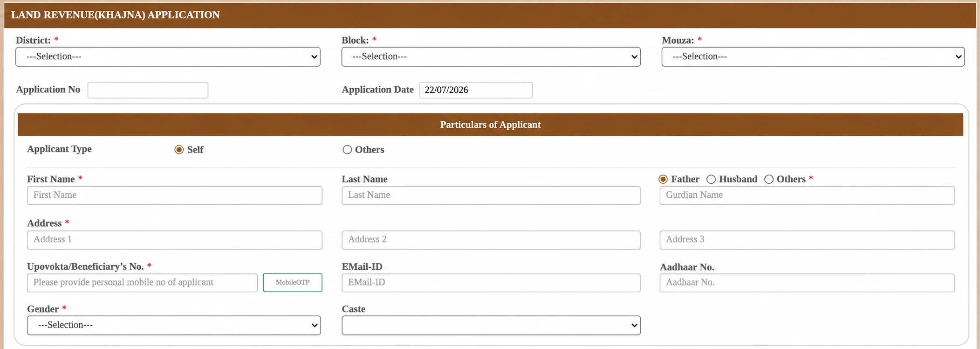Screen dimensions: 980x349
Task: Expand the Gender selection dropdown
Action: click(x=174, y=325)
